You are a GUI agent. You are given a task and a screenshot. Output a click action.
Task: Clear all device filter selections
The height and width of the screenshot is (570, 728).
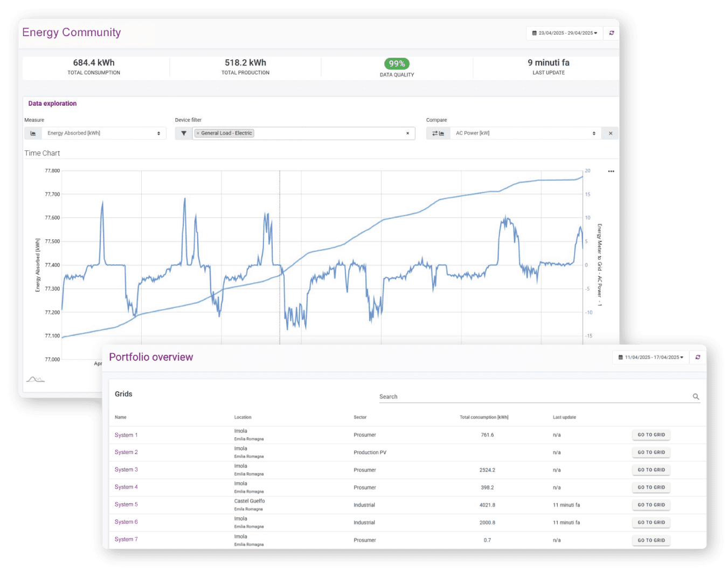click(x=407, y=133)
